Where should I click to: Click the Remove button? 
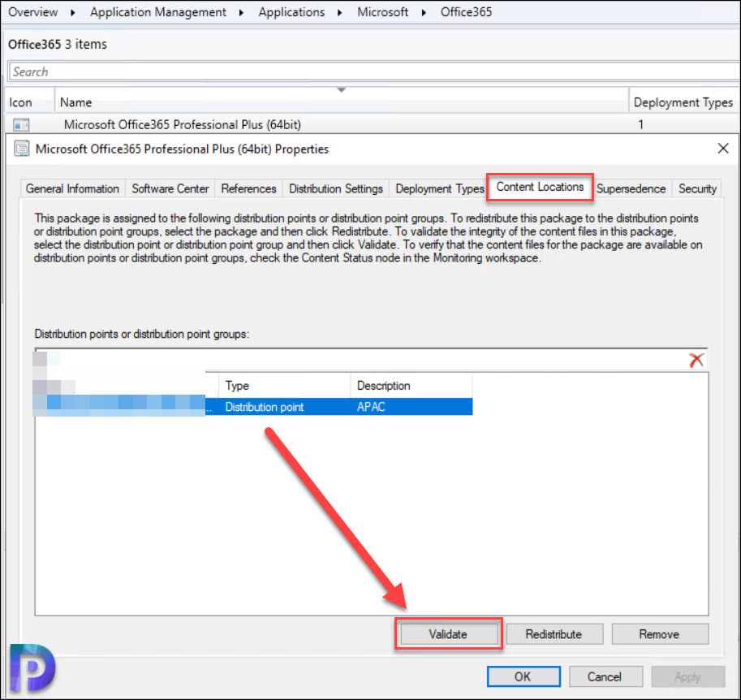tap(659, 633)
